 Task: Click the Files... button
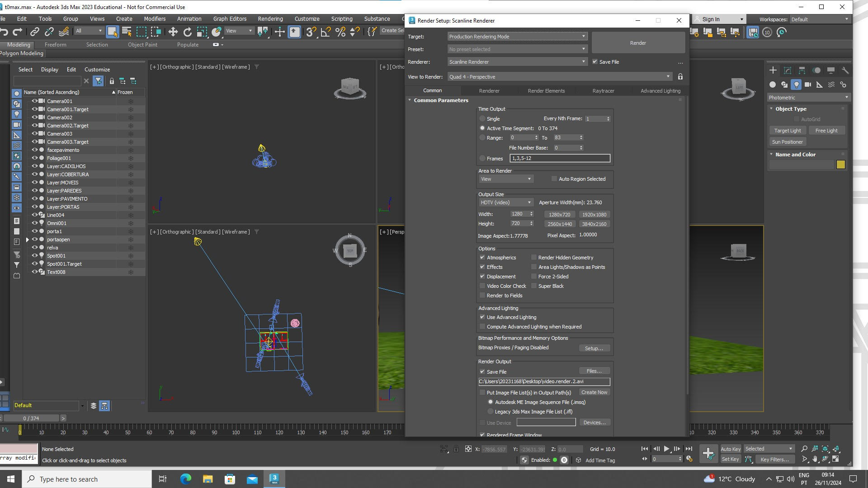(594, 371)
